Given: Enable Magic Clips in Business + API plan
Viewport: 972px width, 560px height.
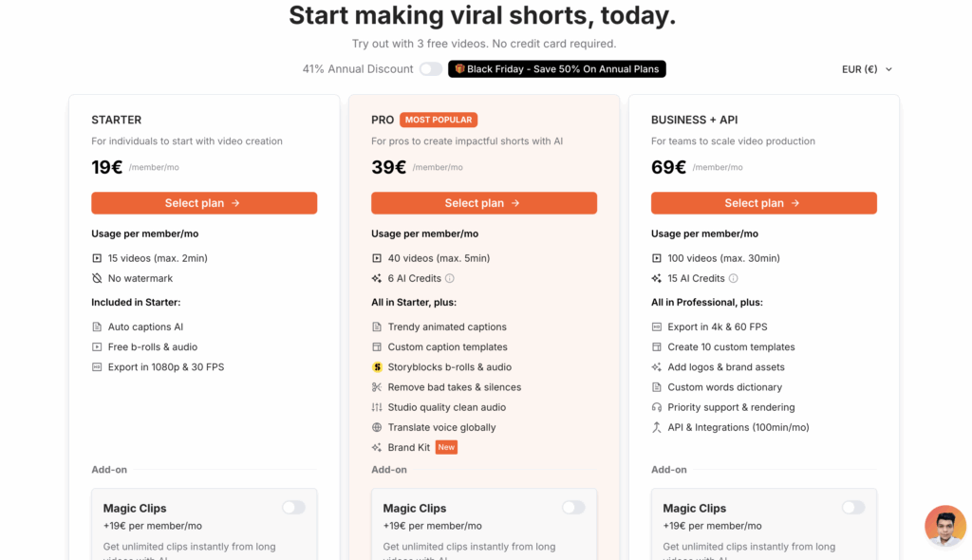Looking at the screenshot, I should click(853, 508).
